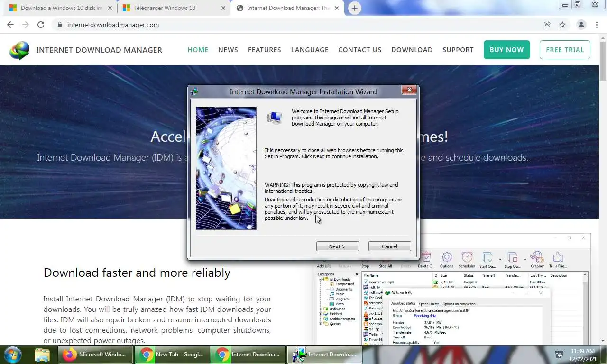Screen dimensions: 607x364
Task: Click the page scrollbar down arrow
Action: coord(603,341)
